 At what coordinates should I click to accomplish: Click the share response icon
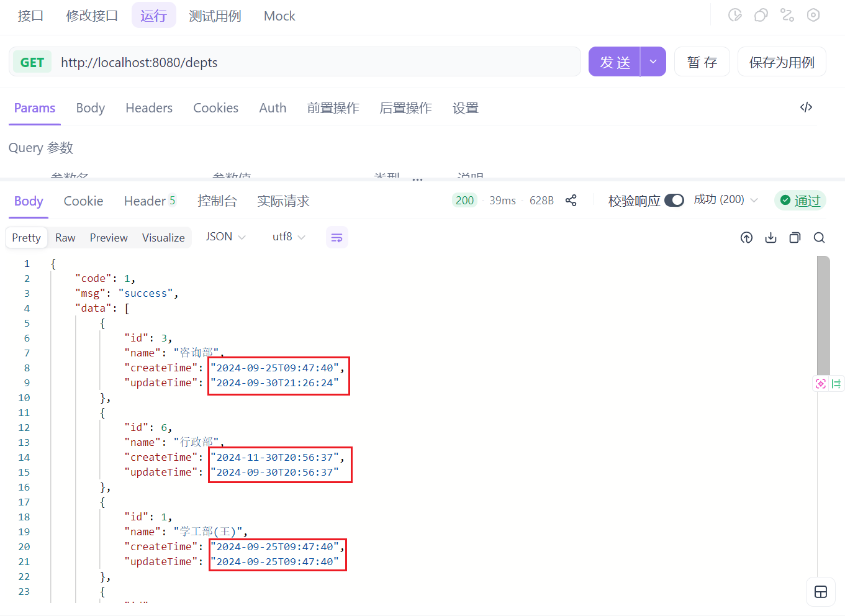[x=571, y=200]
